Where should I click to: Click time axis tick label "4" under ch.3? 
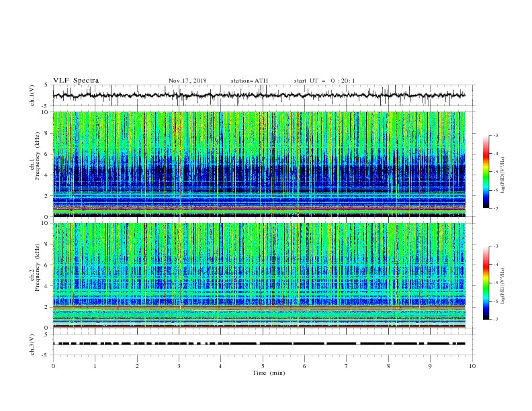point(221,366)
